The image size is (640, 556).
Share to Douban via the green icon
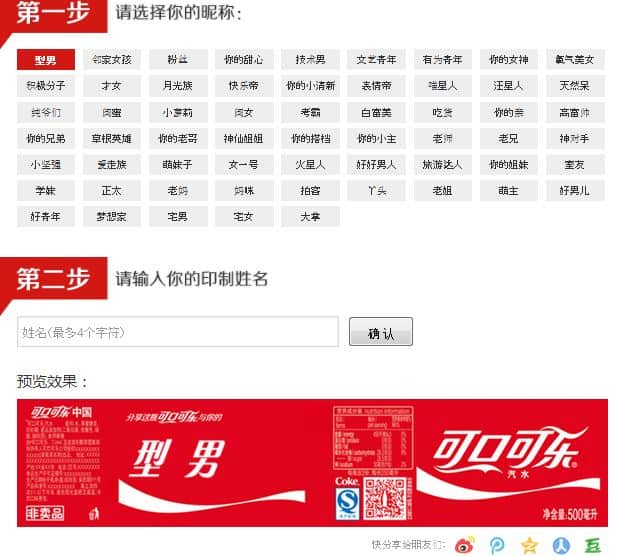593,545
